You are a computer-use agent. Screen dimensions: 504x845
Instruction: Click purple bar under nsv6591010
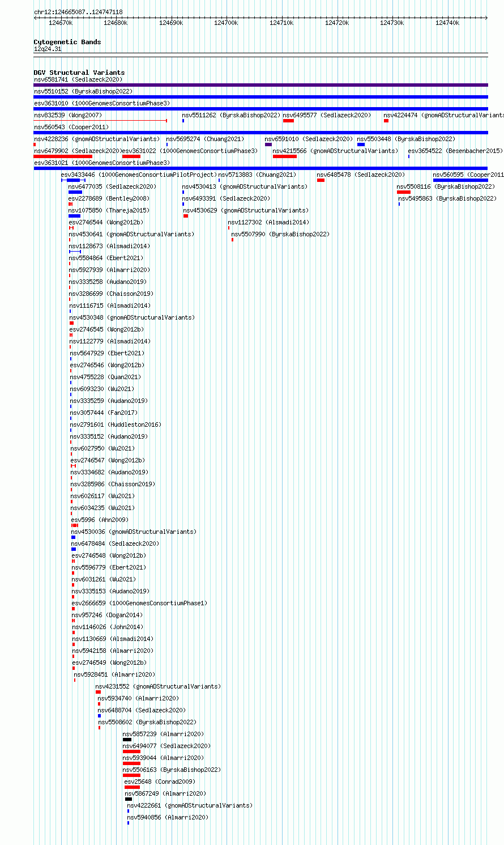268,145
